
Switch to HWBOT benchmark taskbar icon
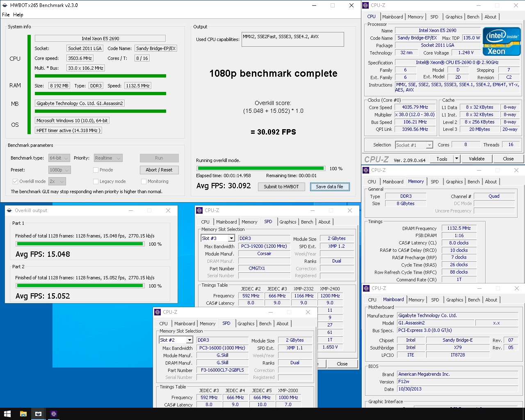tap(38, 414)
